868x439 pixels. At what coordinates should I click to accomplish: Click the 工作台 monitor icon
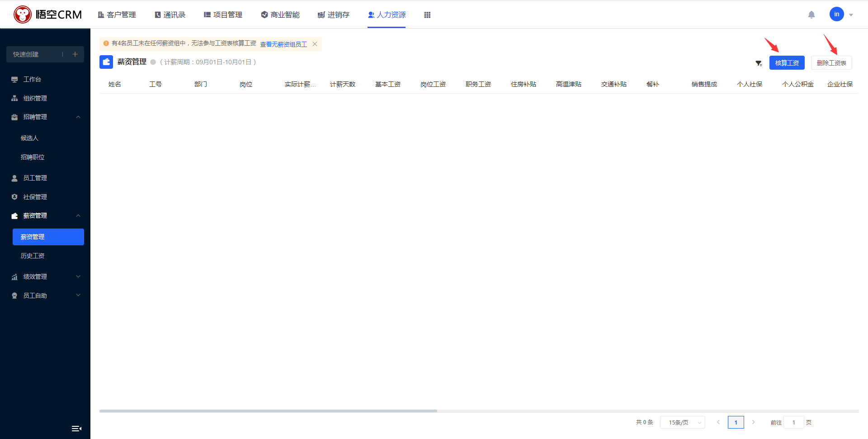click(14, 80)
